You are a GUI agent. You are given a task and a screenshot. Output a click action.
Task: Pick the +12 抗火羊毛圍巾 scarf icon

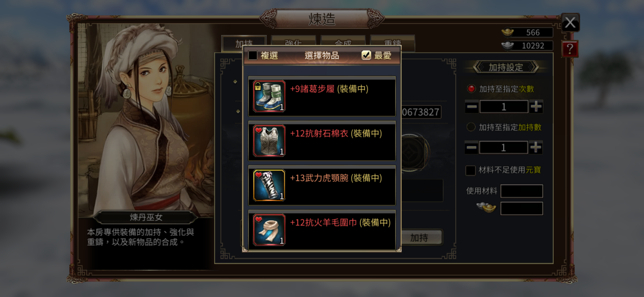pos(269,230)
